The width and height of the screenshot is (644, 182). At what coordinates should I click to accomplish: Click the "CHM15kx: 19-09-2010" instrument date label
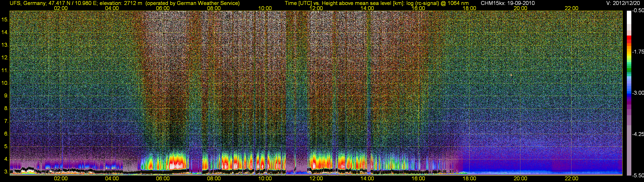[x=507, y=3]
